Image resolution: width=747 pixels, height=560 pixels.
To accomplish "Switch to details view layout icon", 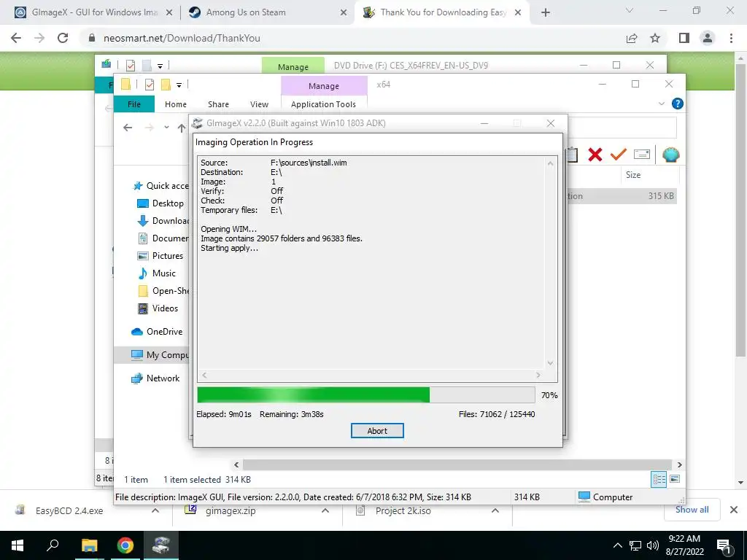I will 659,479.
